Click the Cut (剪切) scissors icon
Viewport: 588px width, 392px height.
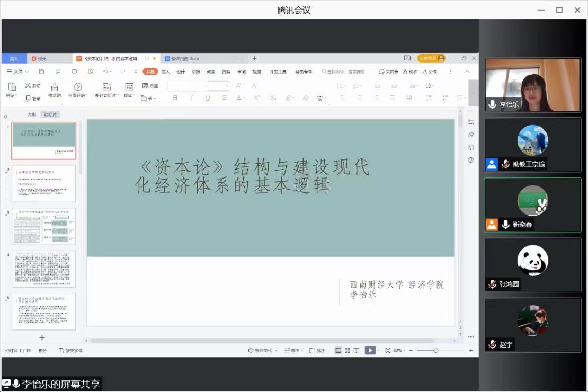(x=28, y=86)
